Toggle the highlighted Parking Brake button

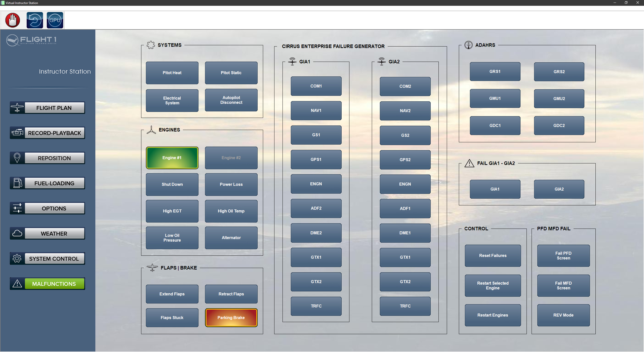click(231, 318)
